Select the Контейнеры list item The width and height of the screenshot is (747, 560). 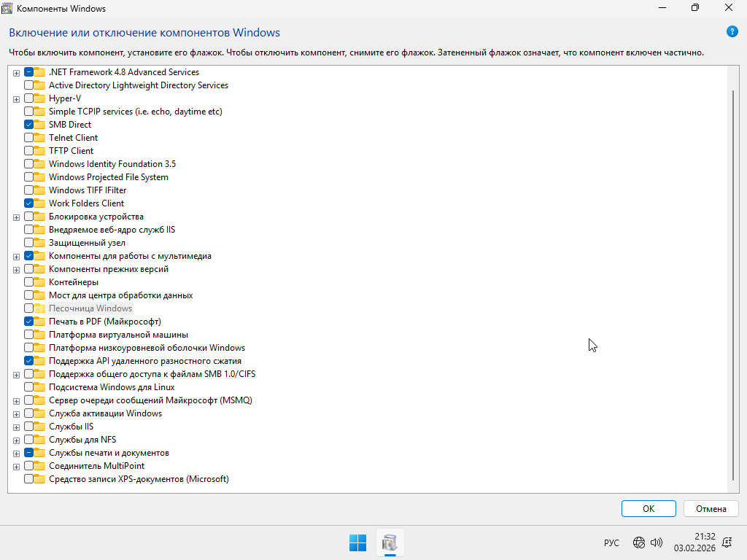pyautogui.click(x=74, y=282)
